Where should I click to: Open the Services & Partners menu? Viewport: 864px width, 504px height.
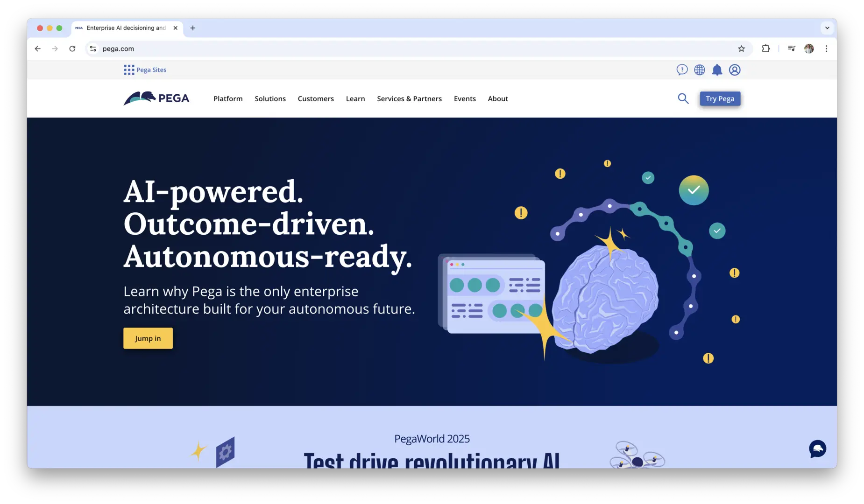409,98
